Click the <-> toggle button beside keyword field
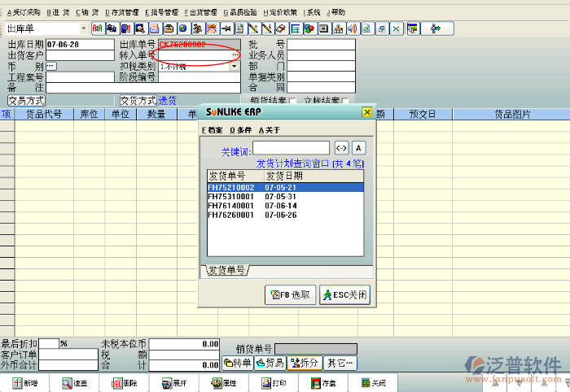570x392 pixels. pos(341,148)
